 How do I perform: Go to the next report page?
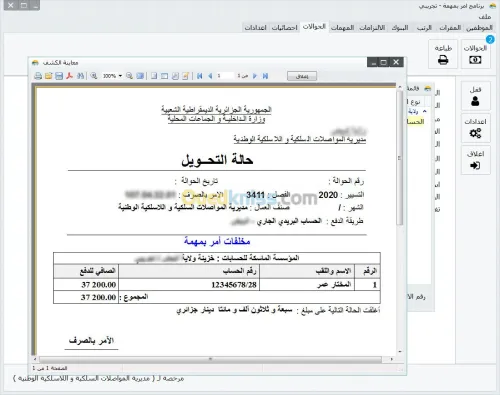coord(255,76)
